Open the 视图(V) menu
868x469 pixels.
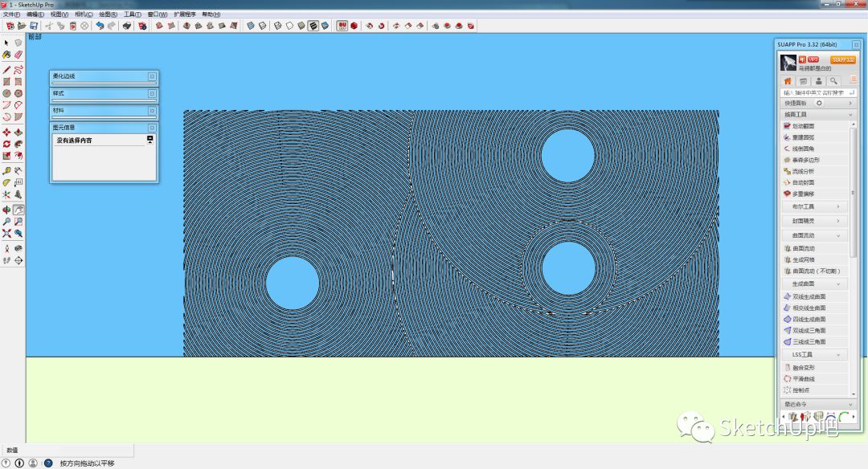pyautogui.click(x=59, y=14)
